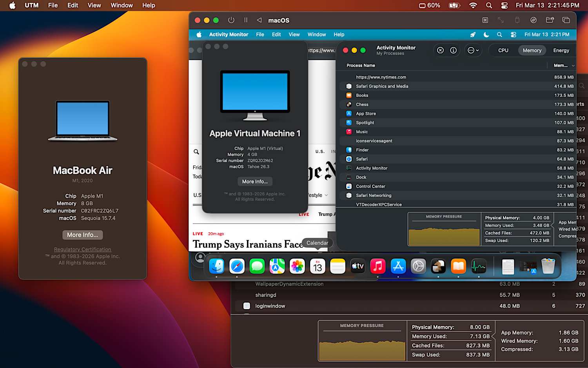The height and width of the screenshot is (368, 588).
Task: Click the Process Name column header
Action: click(x=361, y=66)
